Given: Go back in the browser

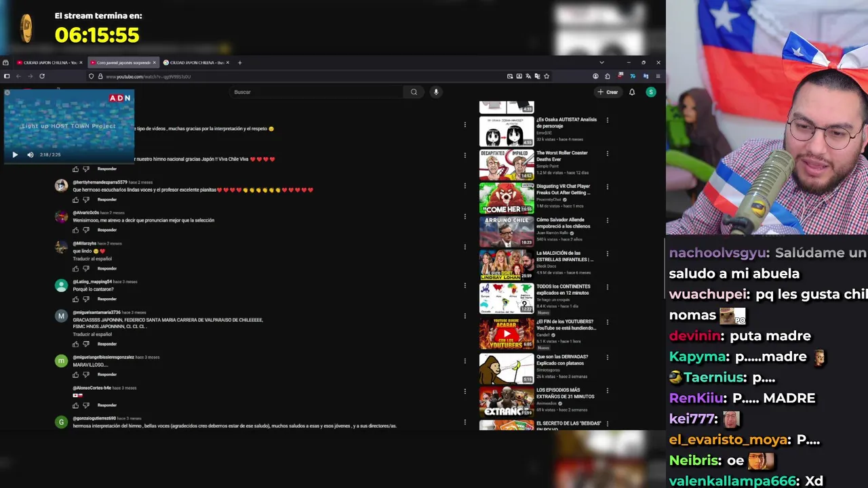Looking at the screenshot, I should (18, 76).
